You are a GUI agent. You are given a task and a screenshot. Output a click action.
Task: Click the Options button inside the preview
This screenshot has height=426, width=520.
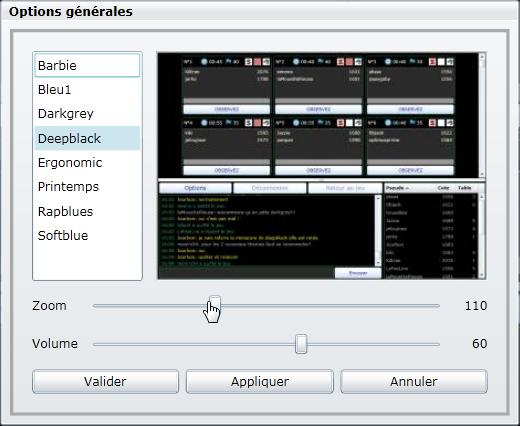[x=195, y=188]
